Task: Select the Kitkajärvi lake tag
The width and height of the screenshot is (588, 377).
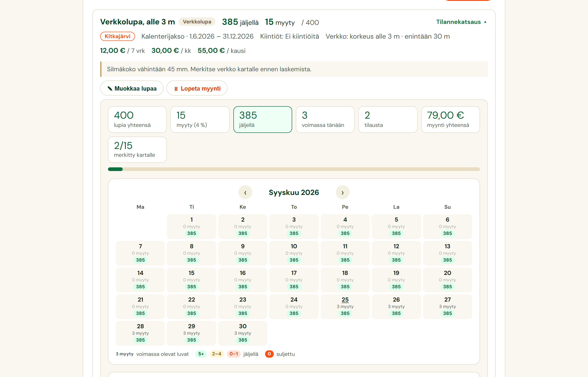Action: [x=118, y=37]
